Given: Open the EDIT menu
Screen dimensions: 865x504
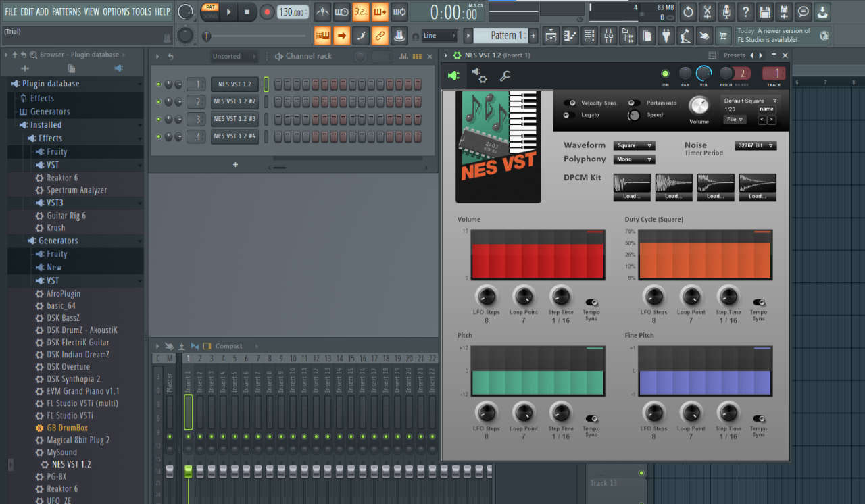Looking at the screenshot, I should coord(26,11).
